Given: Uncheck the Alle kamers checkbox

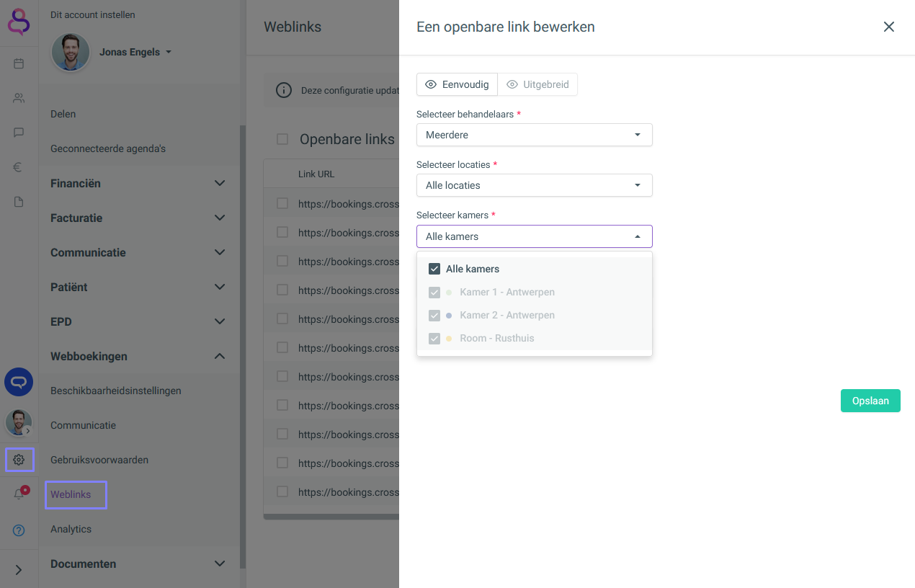Looking at the screenshot, I should (434, 269).
